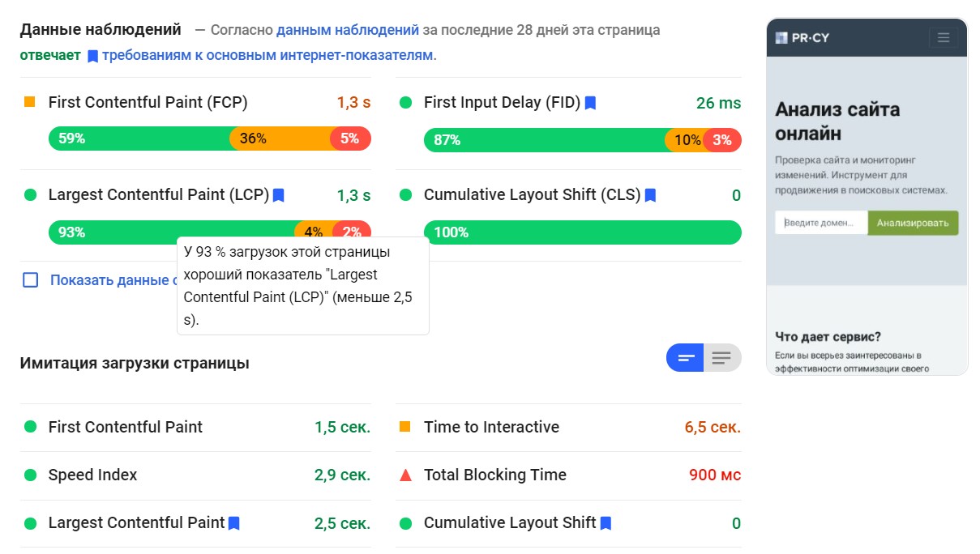The width and height of the screenshot is (980, 554).
Task: Expand the Speed Index metric row
Action: tap(92, 475)
